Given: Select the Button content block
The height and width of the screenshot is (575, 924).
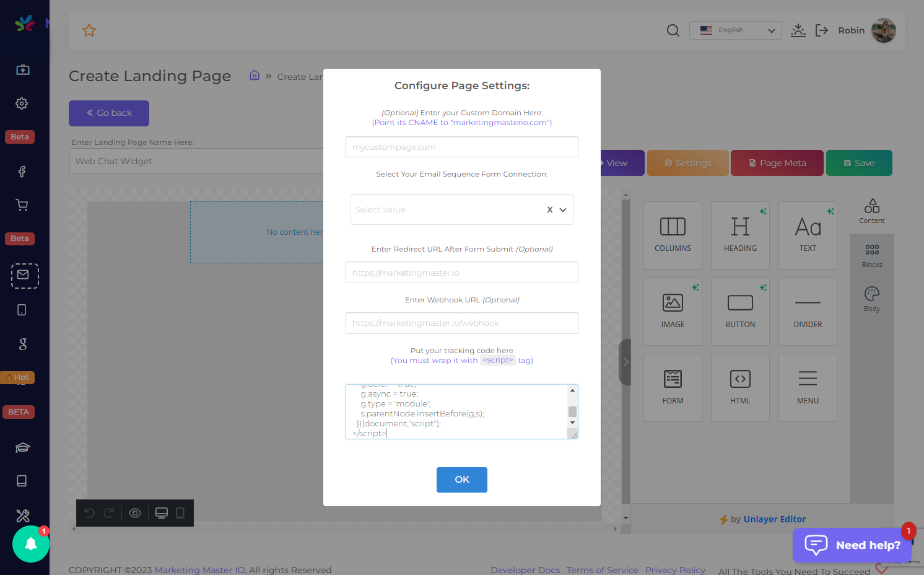Looking at the screenshot, I should pyautogui.click(x=740, y=312).
